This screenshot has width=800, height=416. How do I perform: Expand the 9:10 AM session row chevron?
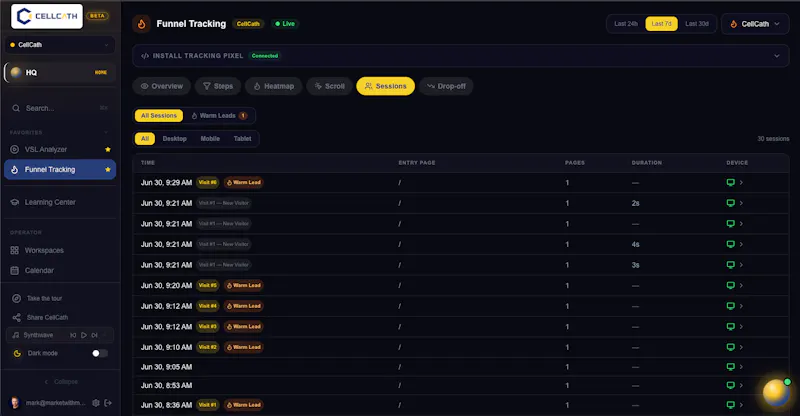[x=741, y=348]
